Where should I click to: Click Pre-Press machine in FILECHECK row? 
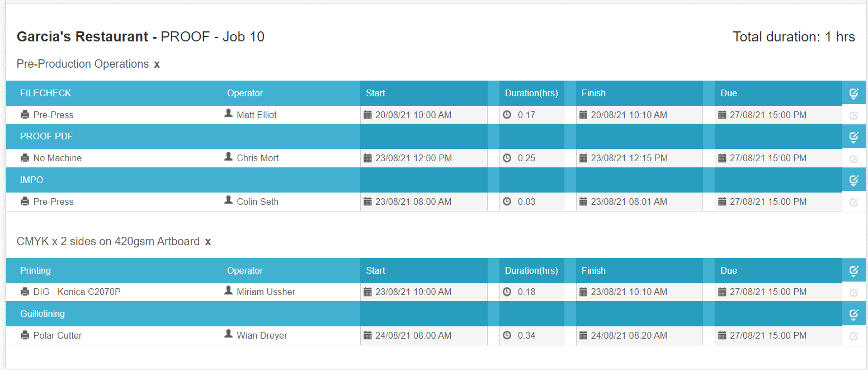pyautogui.click(x=53, y=115)
